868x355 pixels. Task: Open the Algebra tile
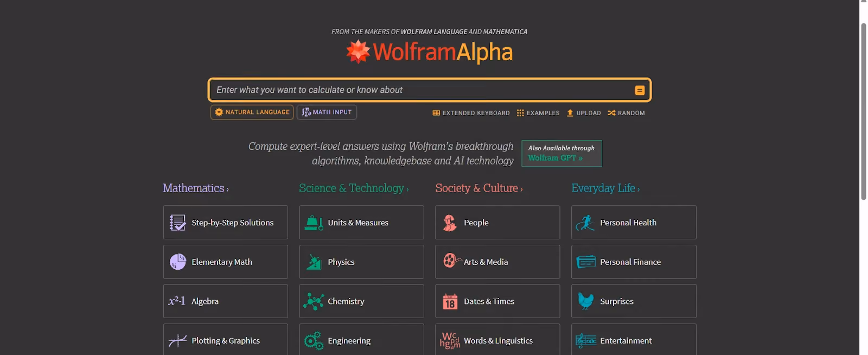[x=226, y=301]
